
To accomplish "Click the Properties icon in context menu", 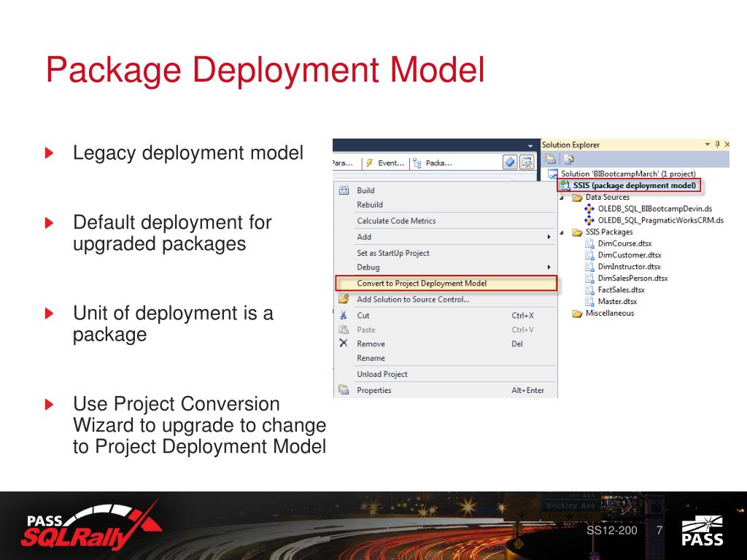I will click(344, 389).
